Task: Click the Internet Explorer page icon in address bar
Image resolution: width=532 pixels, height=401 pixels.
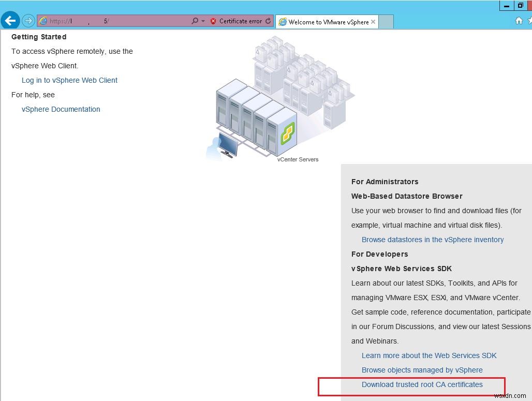Action: (43, 21)
